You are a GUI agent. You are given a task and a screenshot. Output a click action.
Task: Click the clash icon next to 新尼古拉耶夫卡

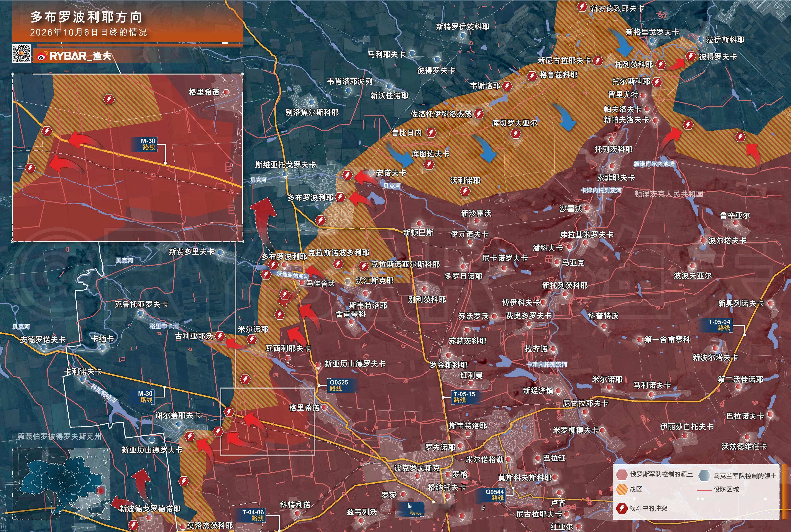[x=598, y=61]
